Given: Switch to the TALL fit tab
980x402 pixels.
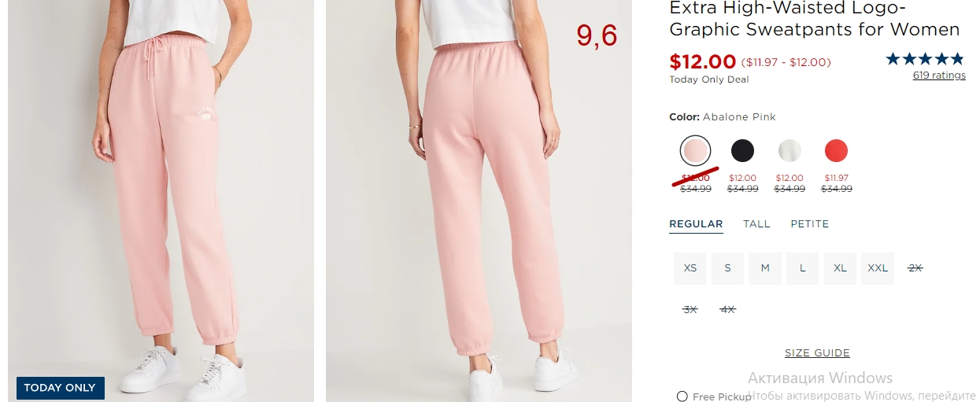Looking at the screenshot, I should coord(756,224).
